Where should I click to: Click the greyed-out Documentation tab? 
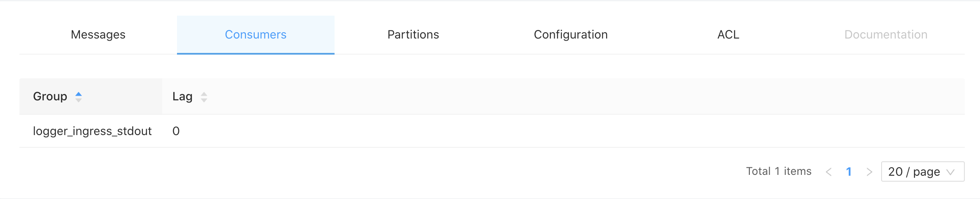click(x=886, y=35)
